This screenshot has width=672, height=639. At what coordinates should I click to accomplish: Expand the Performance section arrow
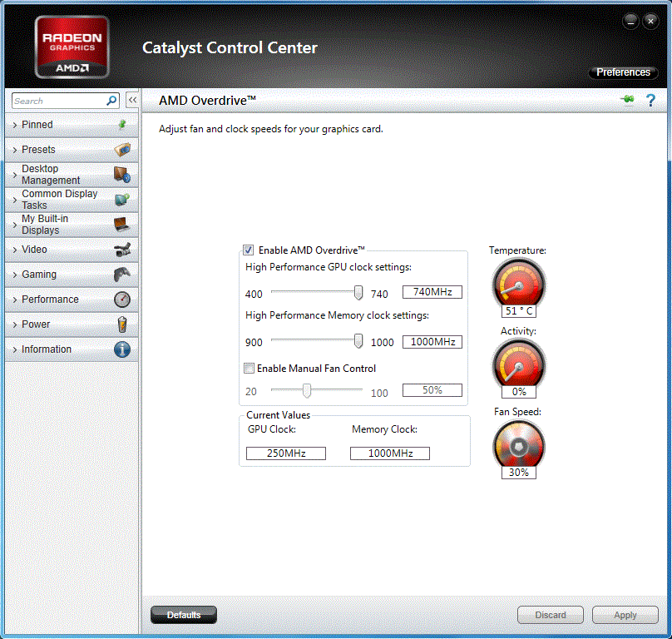15,300
